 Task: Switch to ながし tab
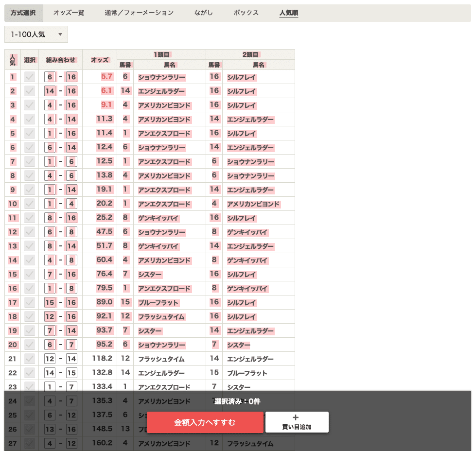[203, 13]
